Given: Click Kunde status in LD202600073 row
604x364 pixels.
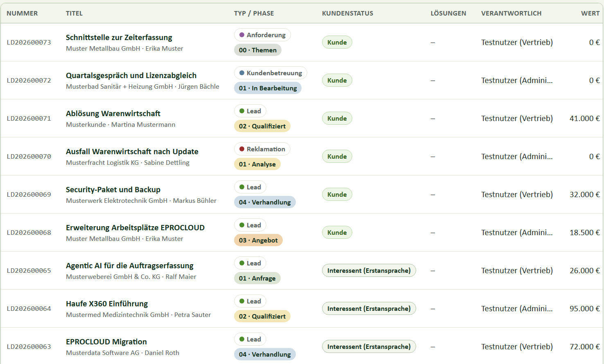Looking at the screenshot, I should [337, 42].
